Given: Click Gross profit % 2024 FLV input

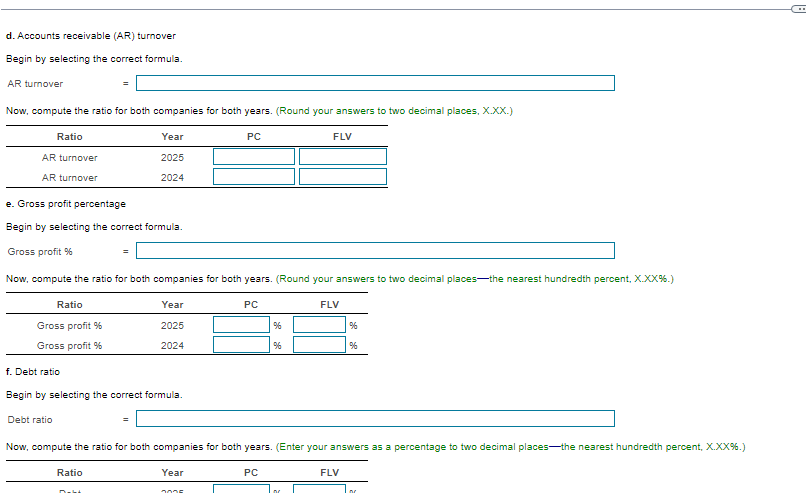Looking at the screenshot, I should coord(319,345).
